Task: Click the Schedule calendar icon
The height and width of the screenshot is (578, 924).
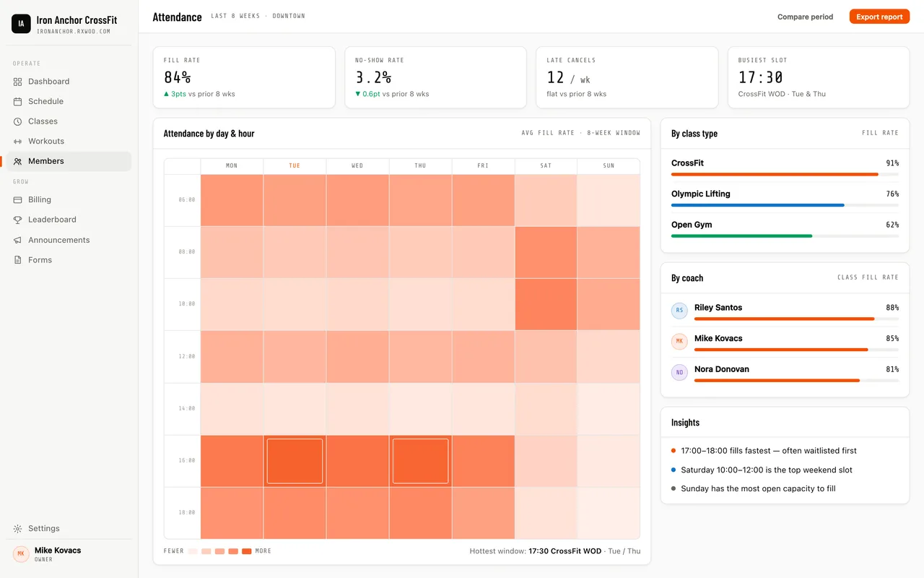Action: pyautogui.click(x=17, y=102)
